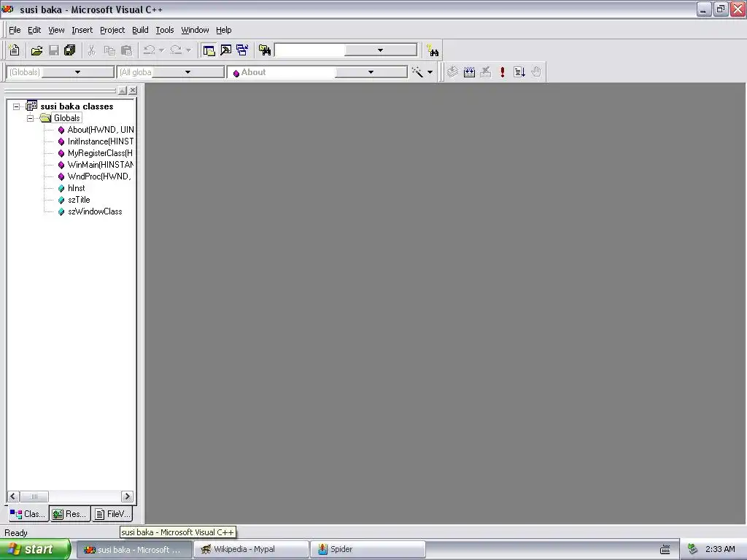Open the File menu
The height and width of the screenshot is (560, 747).
[x=15, y=30]
